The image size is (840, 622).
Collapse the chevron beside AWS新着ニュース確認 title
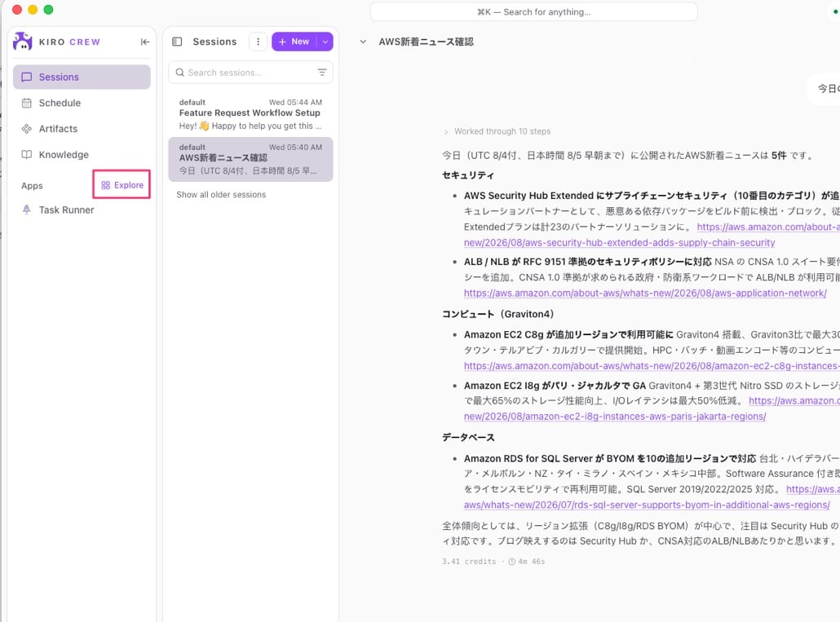[x=363, y=42]
